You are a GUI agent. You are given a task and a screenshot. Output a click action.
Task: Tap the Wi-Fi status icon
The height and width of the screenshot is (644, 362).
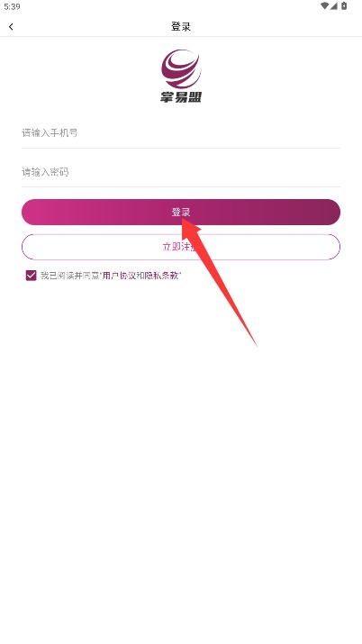[324, 5]
